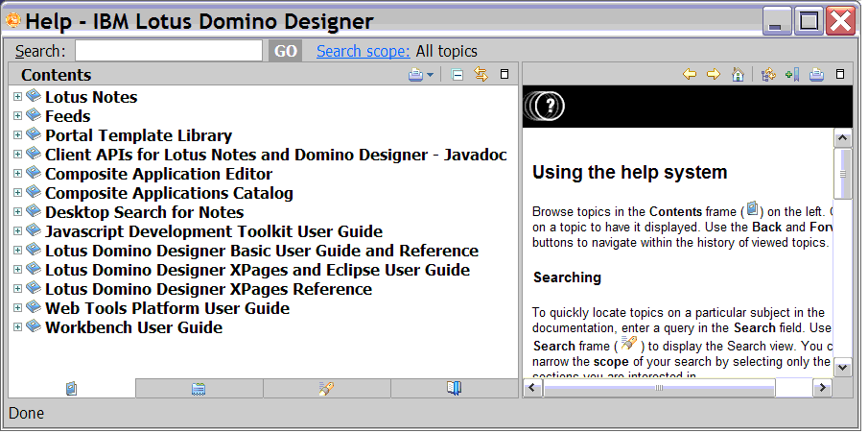The image size is (868, 433).
Task: Click the vertical scrollbar up arrow
Action: pos(842,138)
